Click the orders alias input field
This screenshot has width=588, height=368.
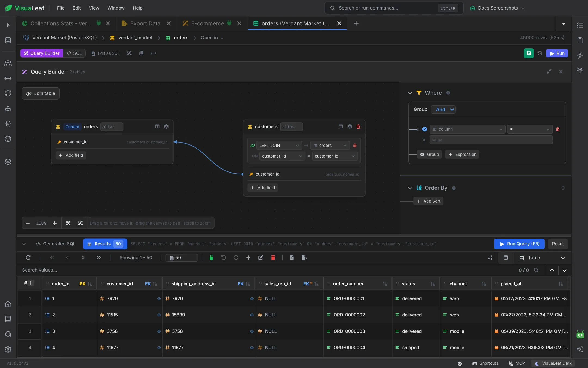[112, 127]
